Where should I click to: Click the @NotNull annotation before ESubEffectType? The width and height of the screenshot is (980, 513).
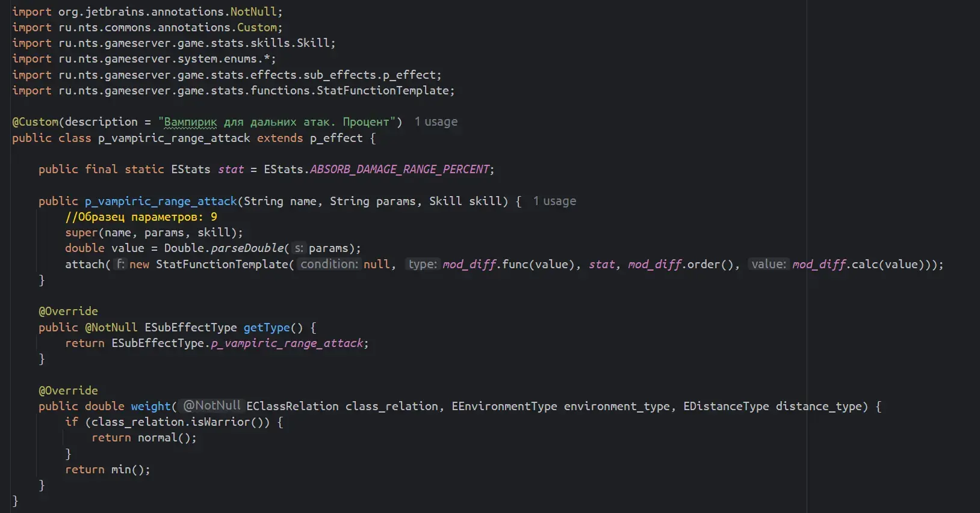click(x=111, y=327)
